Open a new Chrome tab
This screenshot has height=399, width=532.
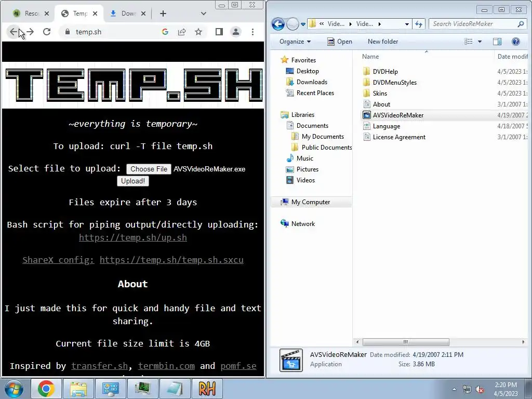[x=163, y=14]
